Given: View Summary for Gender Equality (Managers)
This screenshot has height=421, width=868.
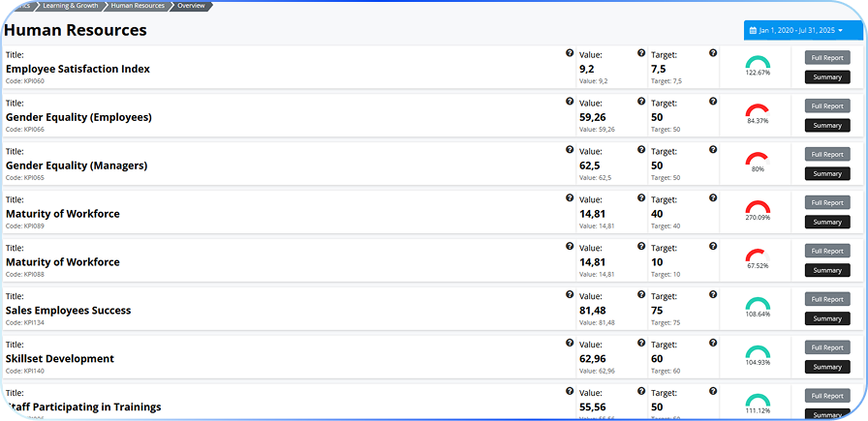Looking at the screenshot, I should tap(827, 174).
